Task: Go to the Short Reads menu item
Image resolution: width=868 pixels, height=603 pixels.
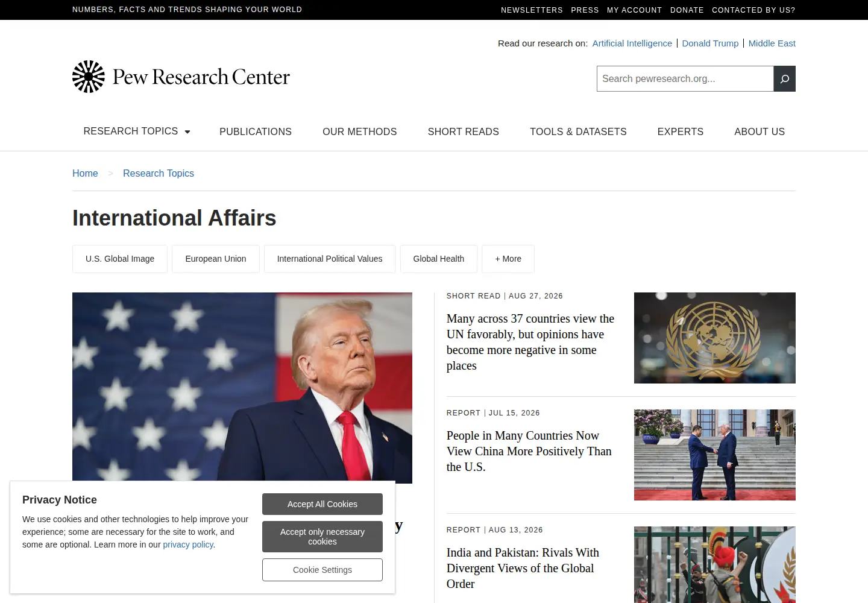Action: pos(464,131)
